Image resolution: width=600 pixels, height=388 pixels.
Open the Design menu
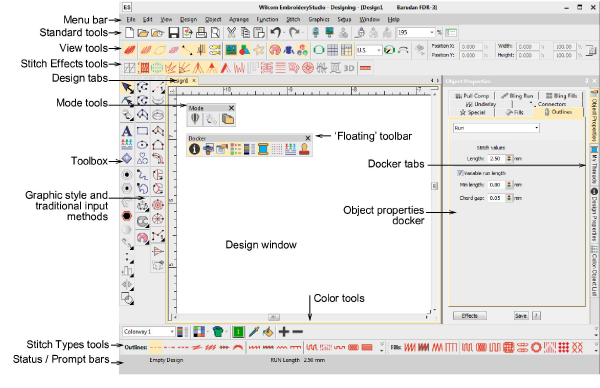pyautogui.click(x=188, y=19)
